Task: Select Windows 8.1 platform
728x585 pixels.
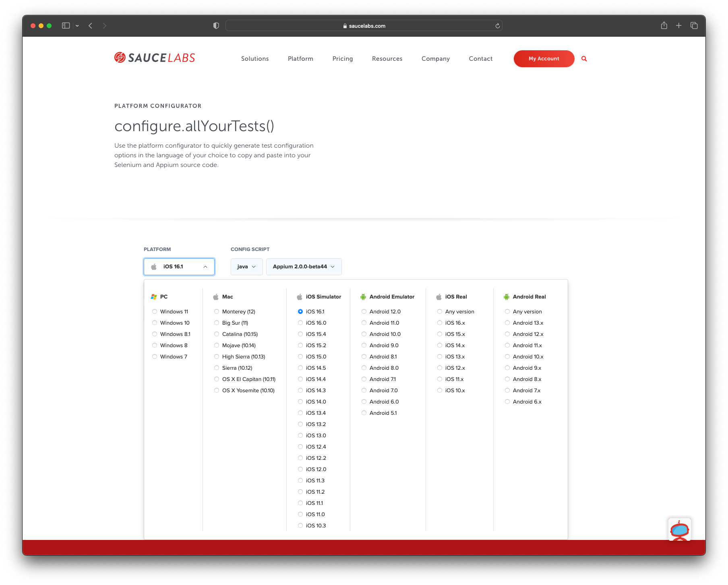Action: point(172,334)
